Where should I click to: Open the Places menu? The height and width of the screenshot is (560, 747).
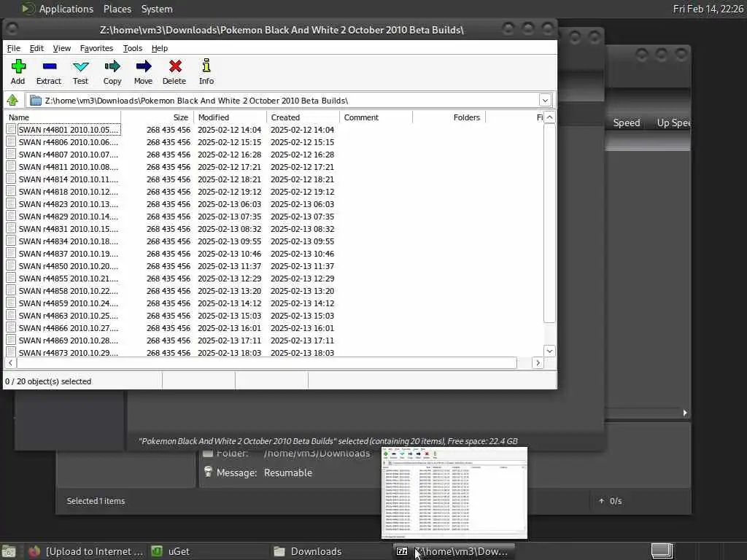tap(117, 9)
